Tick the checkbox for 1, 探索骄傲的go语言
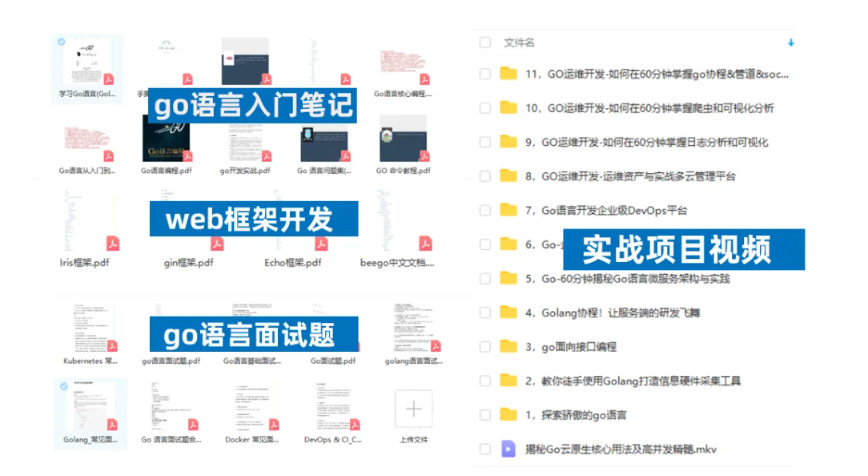This screenshot has height=476, width=868. tap(484, 415)
